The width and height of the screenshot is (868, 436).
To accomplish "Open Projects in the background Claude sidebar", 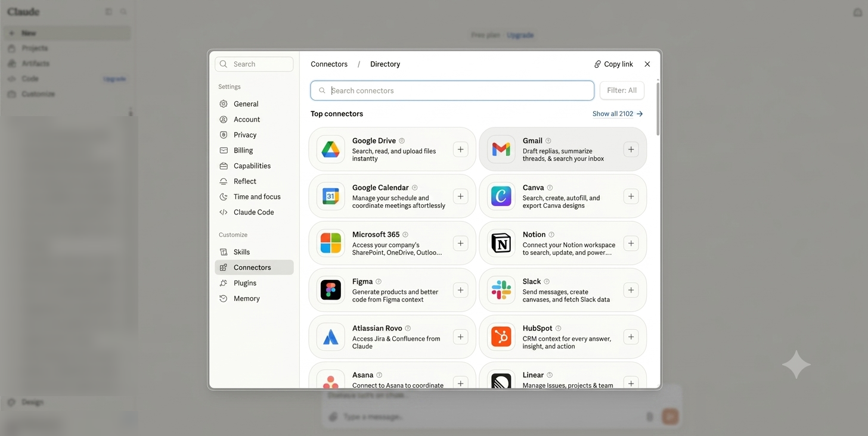I will tap(66, 48).
